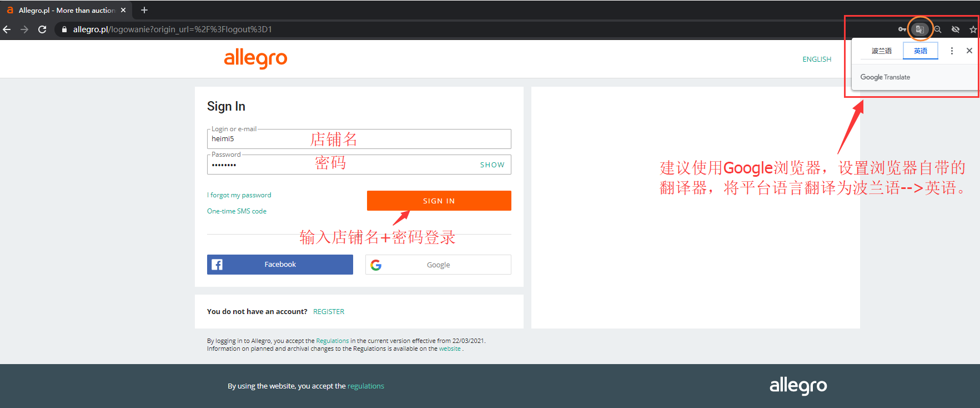Select the 波兰语 (Polish) translate tab
This screenshot has height=408, width=980.
tap(882, 51)
